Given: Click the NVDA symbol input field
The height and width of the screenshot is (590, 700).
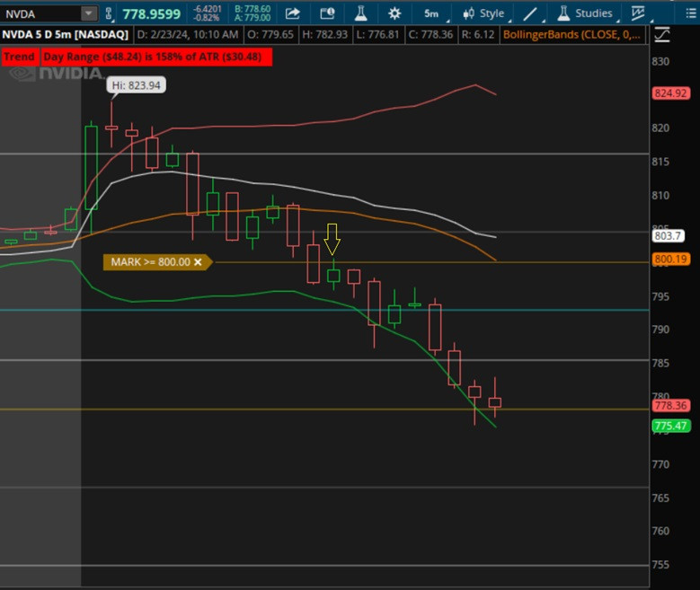Looking at the screenshot, I should [x=41, y=13].
